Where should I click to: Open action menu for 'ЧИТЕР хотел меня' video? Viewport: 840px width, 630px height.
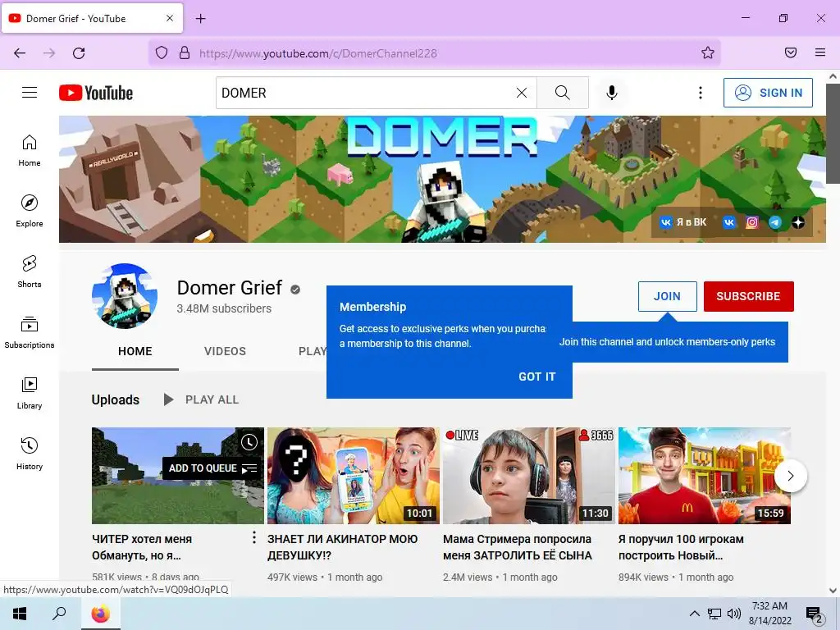click(254, 537)
